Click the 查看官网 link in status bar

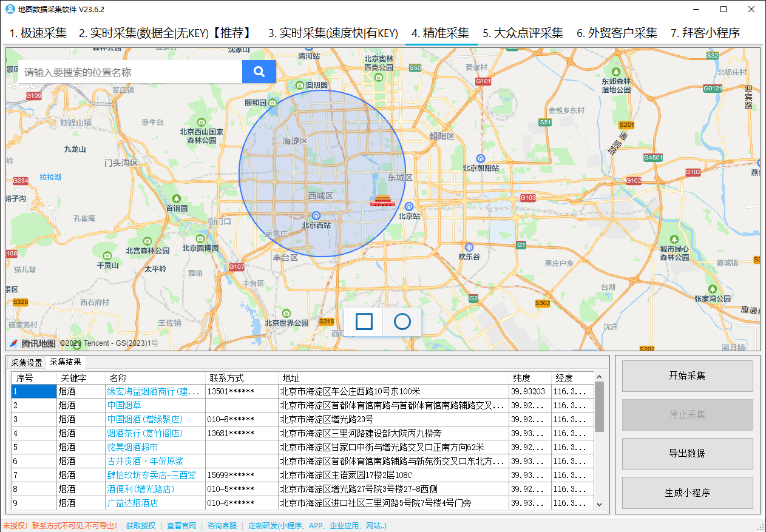click(x=181, y=526)
